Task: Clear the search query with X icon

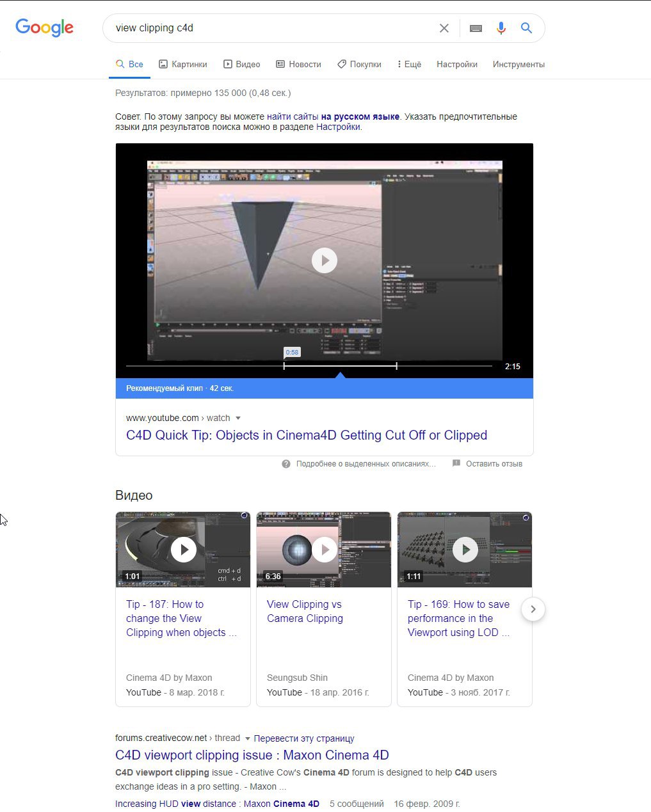Action: (444, 28)
